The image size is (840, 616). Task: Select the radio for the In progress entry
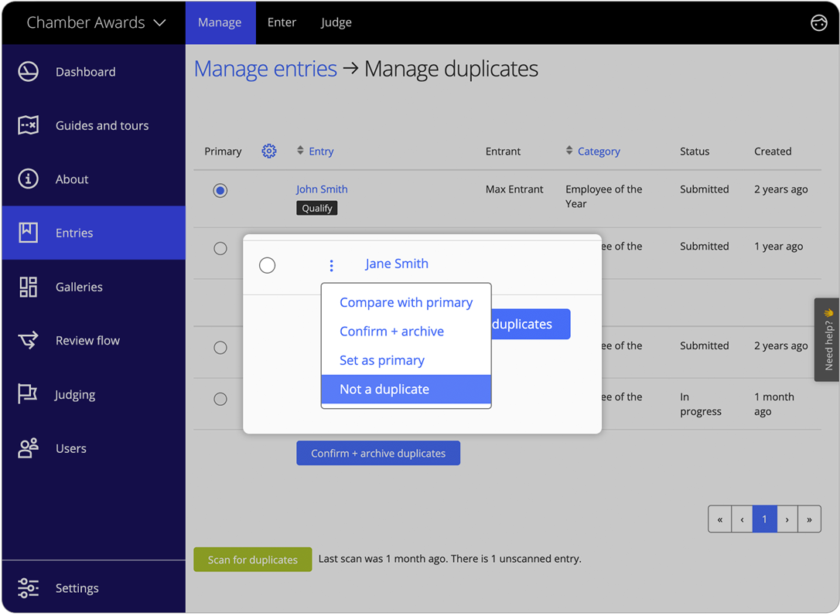tap(220, 399)
